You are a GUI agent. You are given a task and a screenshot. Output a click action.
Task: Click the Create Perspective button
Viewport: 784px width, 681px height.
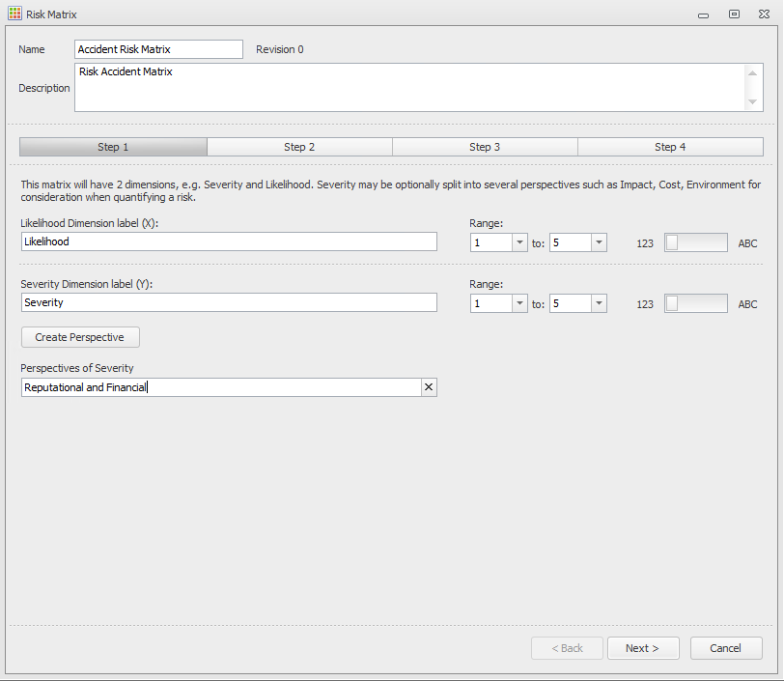point(80,337)
